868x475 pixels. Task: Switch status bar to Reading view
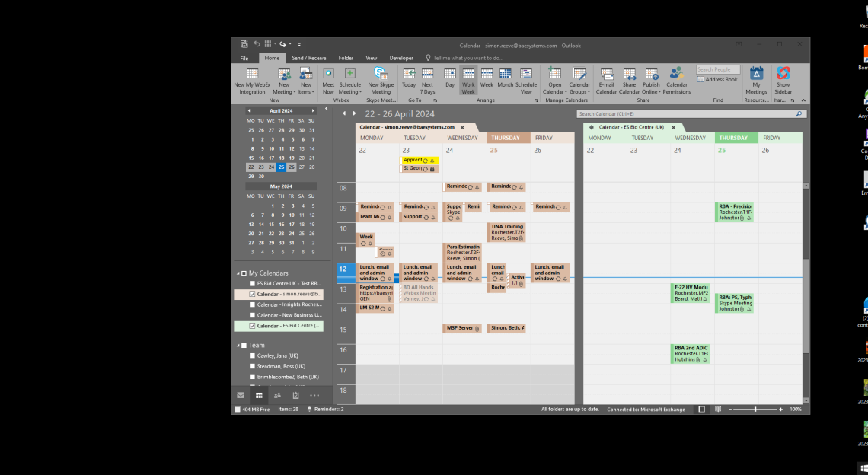[718, 410]
